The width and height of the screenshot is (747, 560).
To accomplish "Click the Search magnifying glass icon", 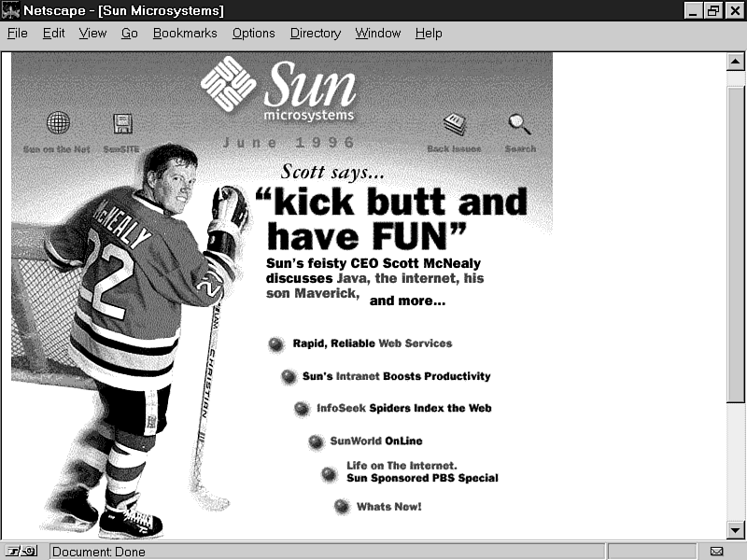I will tap(519, 123).
